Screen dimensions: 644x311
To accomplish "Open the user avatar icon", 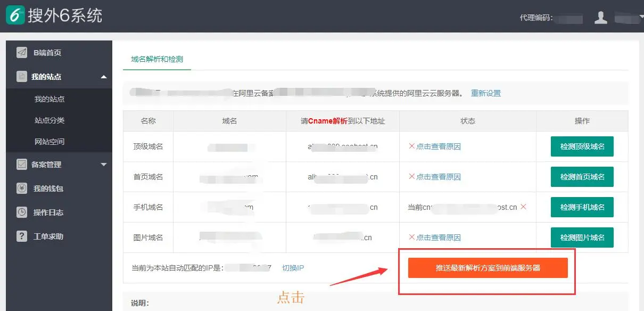I will click(x=601, y=18).
